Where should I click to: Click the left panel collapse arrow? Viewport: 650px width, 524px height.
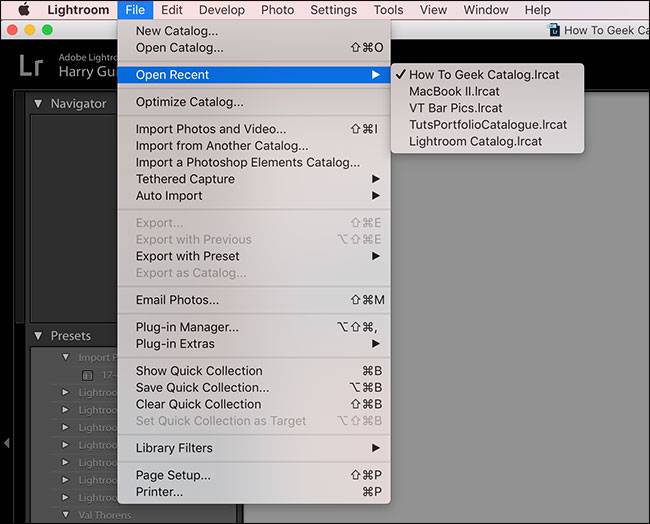click(x=7, y=443)
